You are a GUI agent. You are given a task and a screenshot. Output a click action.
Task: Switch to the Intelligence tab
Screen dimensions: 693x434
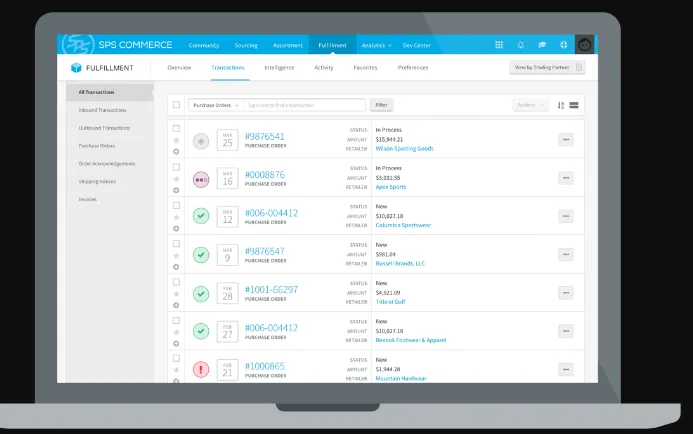point(279,68)
